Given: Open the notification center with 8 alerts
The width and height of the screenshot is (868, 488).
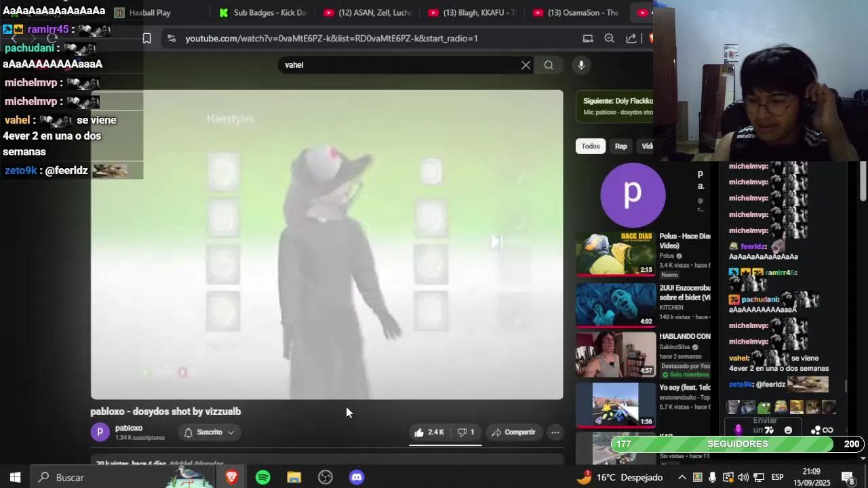Looking at the screenshot, I should pos(848,477).
